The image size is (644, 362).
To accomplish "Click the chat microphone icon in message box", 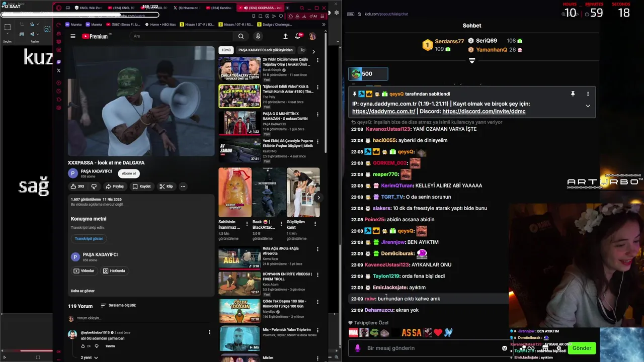I will [358, 348].
